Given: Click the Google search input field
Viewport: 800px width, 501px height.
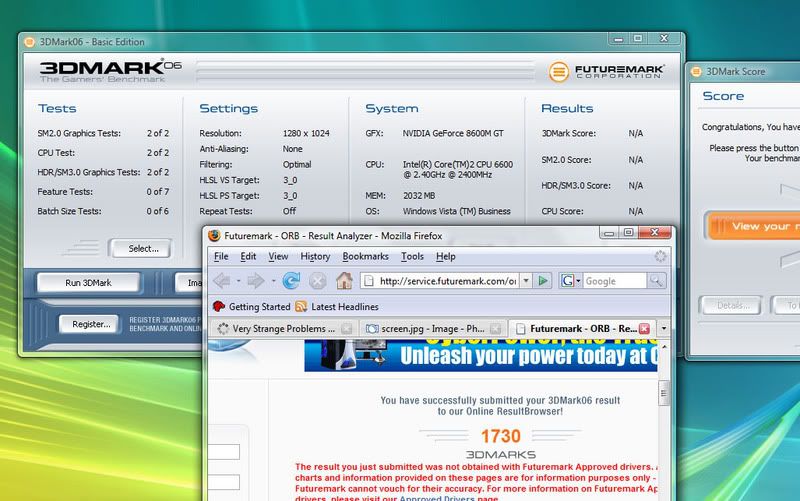Looking at the screenshot, I should [614, 281].
